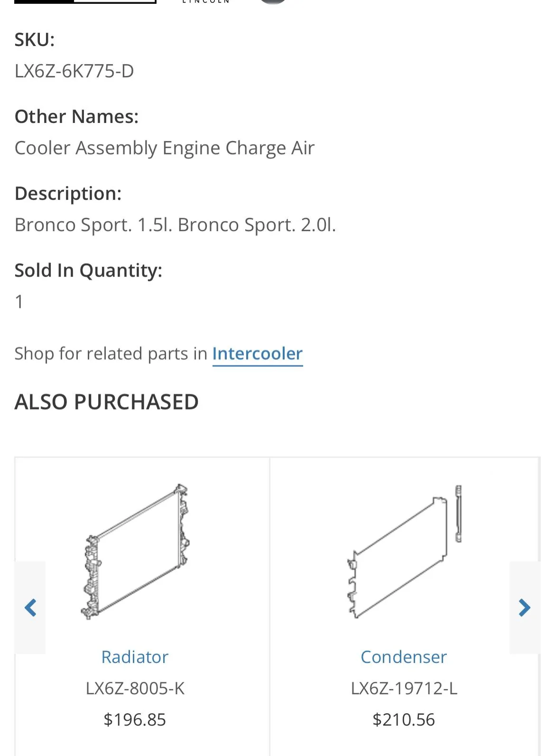Click the SKU value LX6Z-6K775-D
This screenshot has width=555, height=756.
(x=74, y=71)
